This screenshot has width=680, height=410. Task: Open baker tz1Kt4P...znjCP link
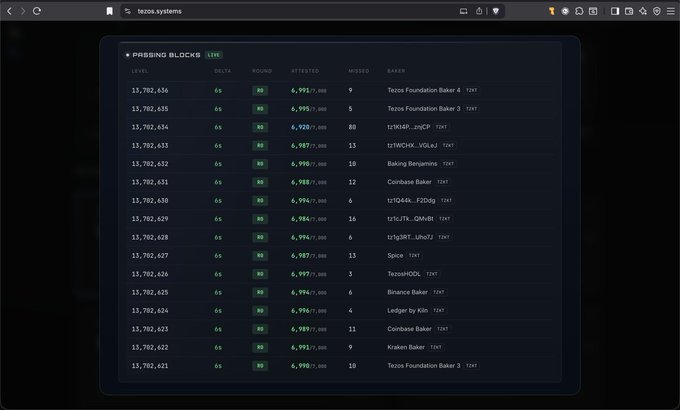click(409, 127)
